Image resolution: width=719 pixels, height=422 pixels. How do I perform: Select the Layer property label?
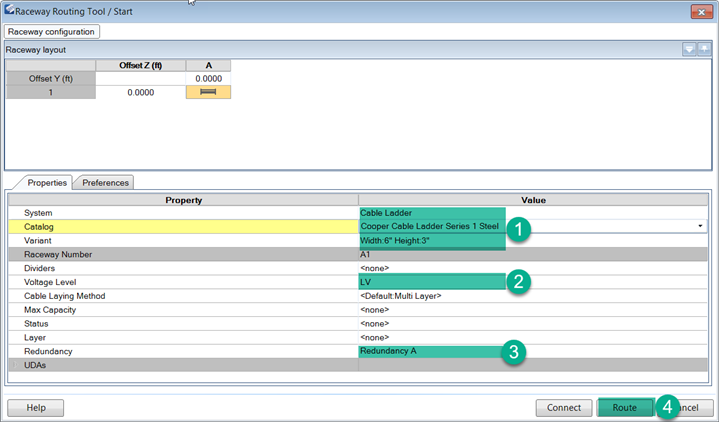coord(35,338)
